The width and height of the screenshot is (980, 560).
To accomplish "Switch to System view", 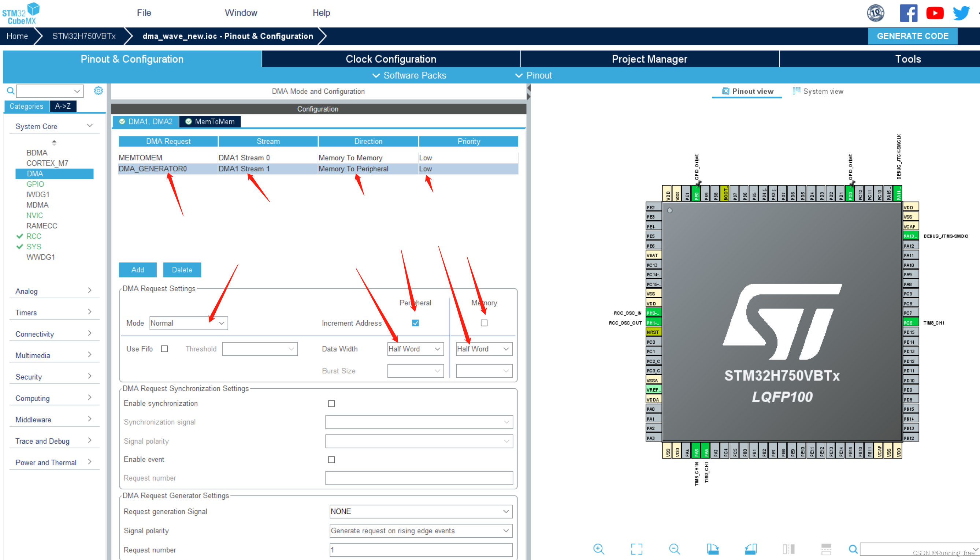I will [818, 91].
